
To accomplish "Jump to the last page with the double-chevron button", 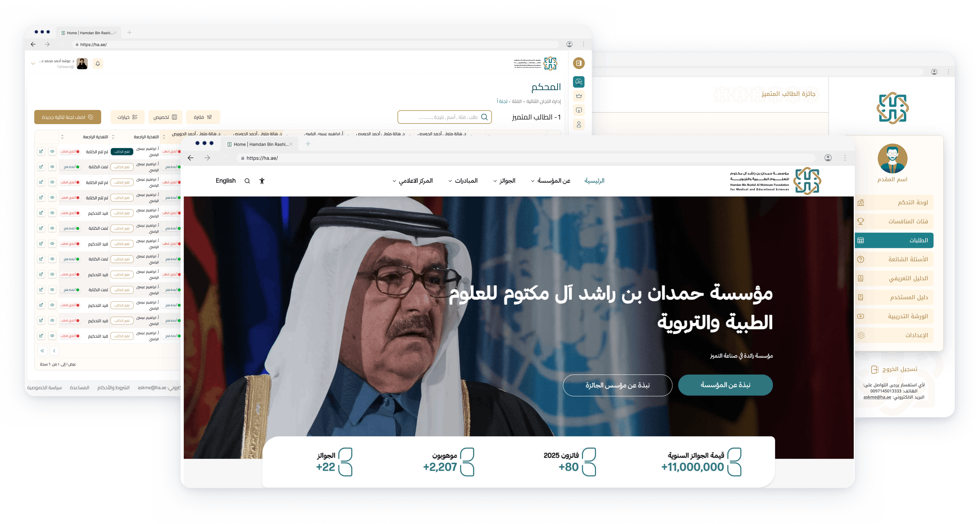I will point(43,351).
